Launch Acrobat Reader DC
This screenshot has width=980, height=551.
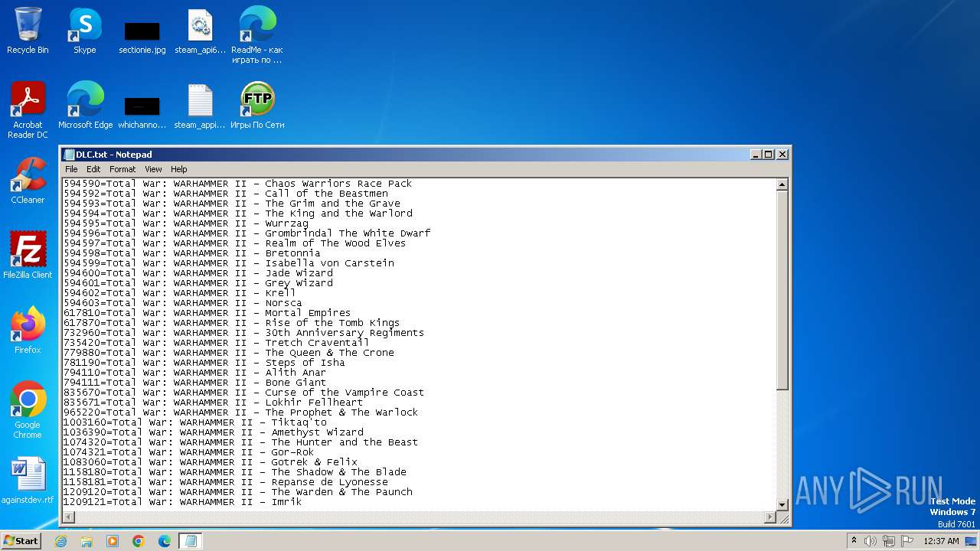point(28,110)
